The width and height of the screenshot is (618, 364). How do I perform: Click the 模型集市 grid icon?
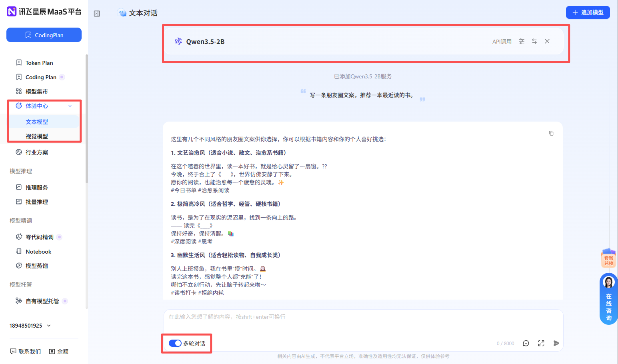19,91
